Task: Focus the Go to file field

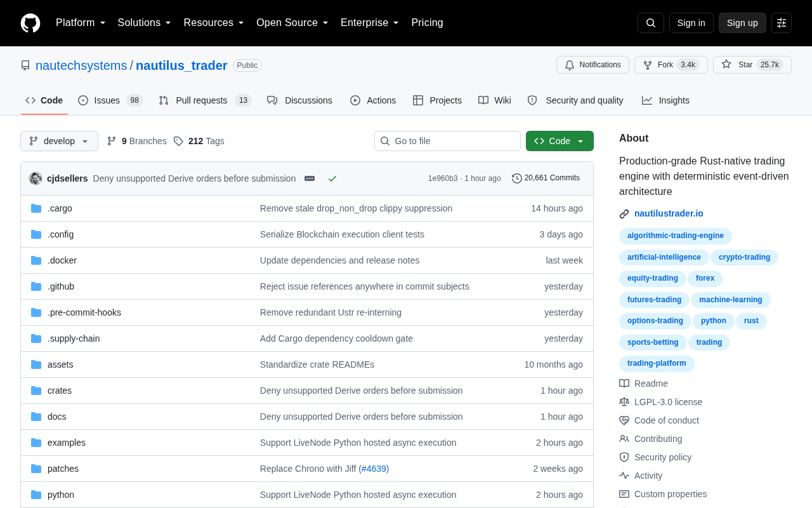Action: point(447,141)
